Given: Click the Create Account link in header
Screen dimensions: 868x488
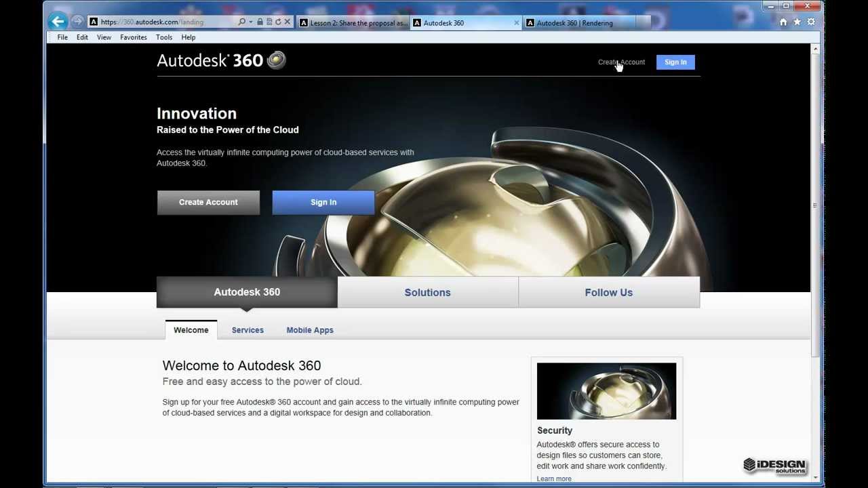Looking at the screenshot, I should click(x=621, y=62).
